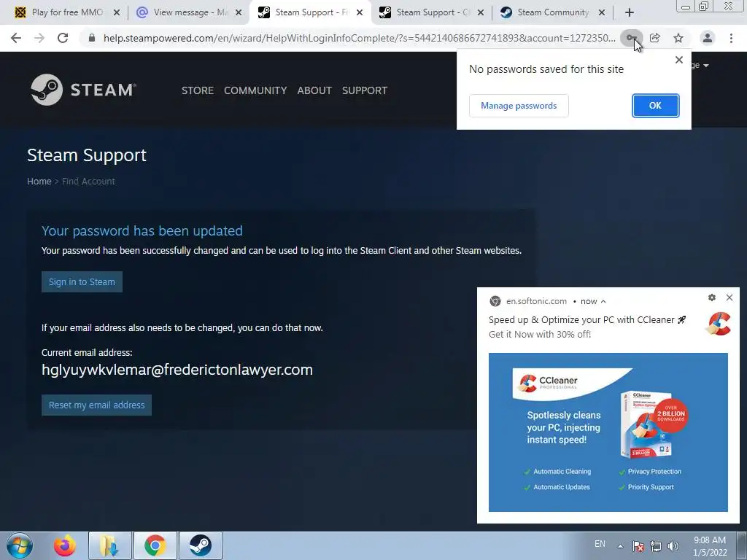Open the STORE menu
This screenshot has width=747, height=560.
tap(197, 90)
